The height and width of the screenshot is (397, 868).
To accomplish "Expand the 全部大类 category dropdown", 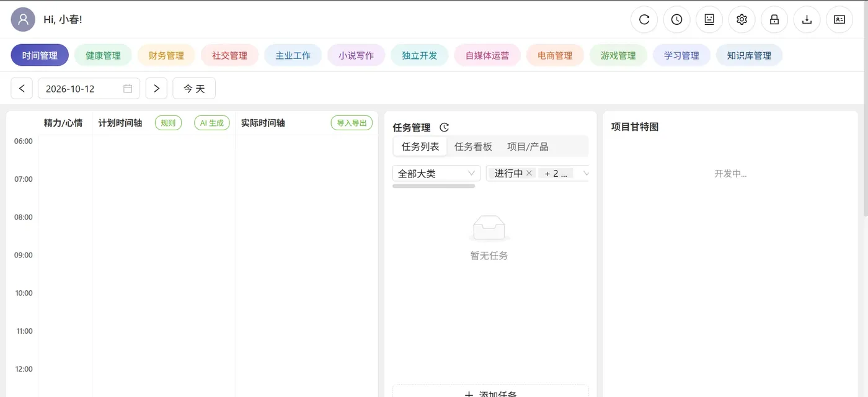I will click(436, 173).
